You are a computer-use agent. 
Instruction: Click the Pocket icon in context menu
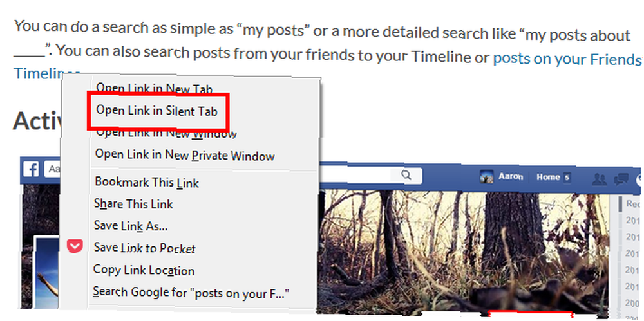tap(75, 246)
